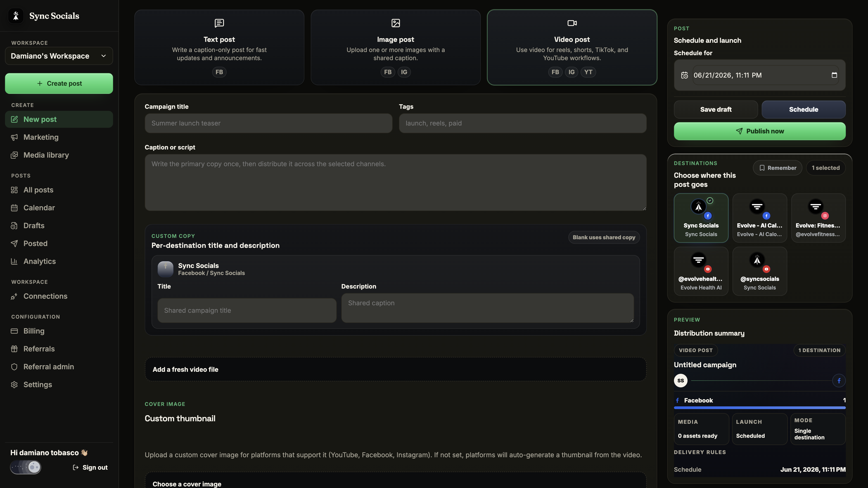Toggle the dark mode theme switch
Viewport: 868px width, 488px height.
[x=26, y=467]
